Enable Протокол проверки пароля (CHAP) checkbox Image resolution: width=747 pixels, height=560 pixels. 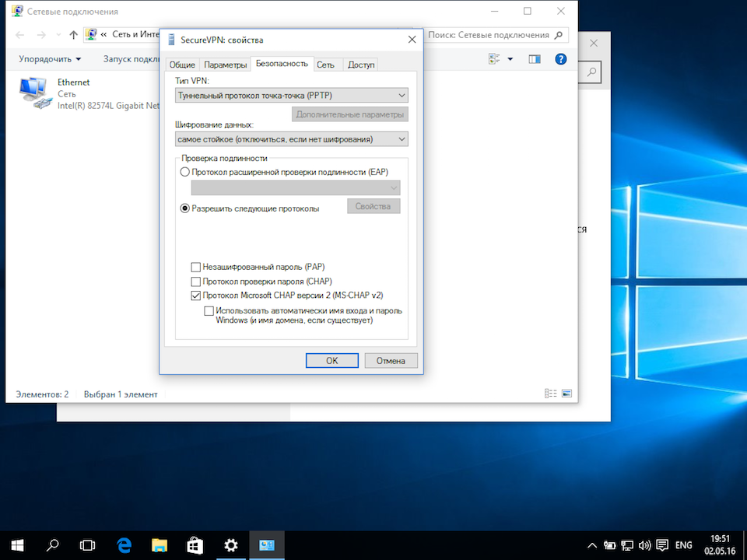(195, 282)
